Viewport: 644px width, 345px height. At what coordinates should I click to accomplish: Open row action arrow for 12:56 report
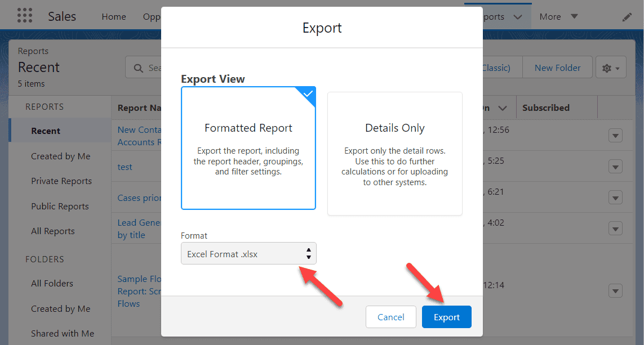coord(615,136)
